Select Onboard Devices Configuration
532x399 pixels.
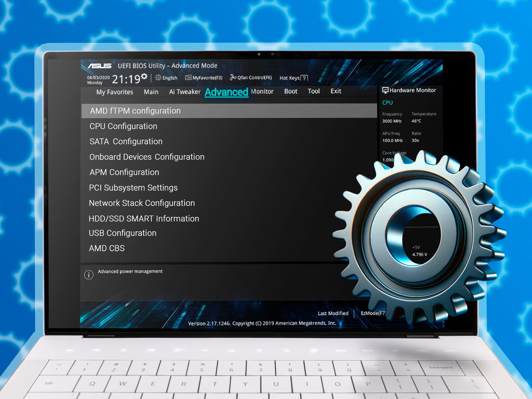(147, 157)
